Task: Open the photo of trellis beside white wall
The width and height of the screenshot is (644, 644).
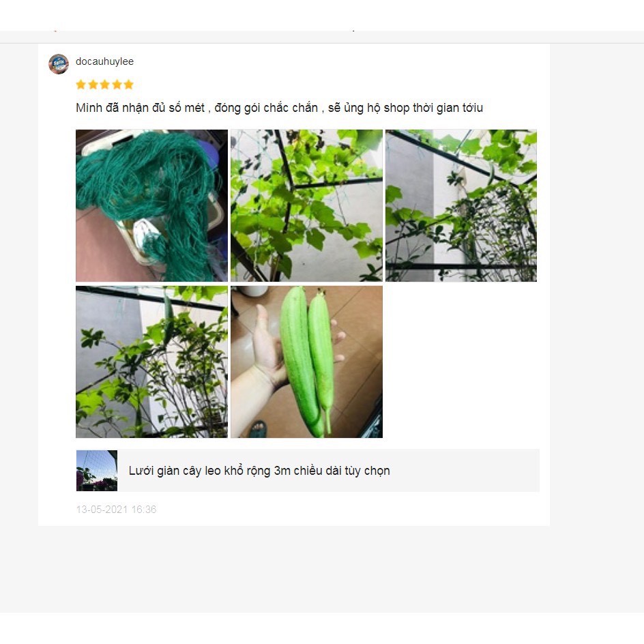Action: pyautogui.click(x=460, y=205)
